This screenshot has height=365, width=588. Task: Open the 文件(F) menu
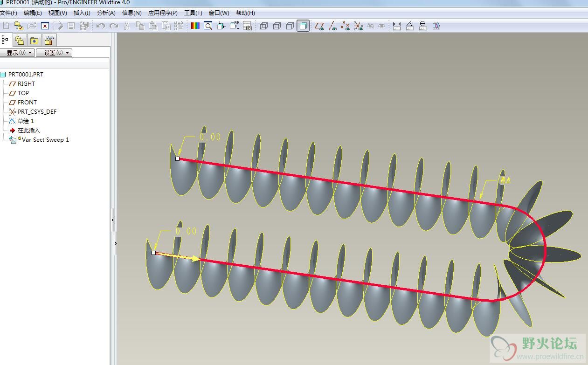8,13
